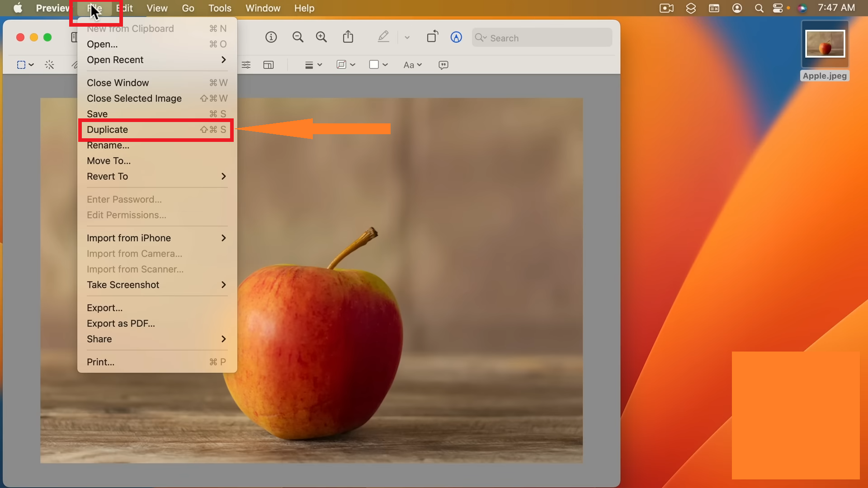Select the Markup pencil tool
This screenshot has height=488, width=868.
[x=456, y=37]
